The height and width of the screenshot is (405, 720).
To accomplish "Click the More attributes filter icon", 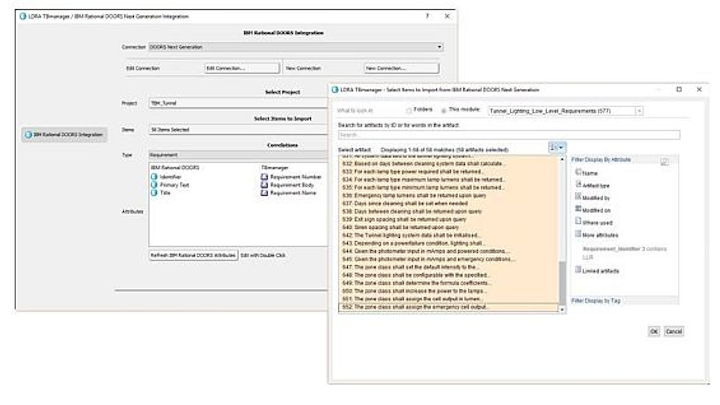I will [578, 234].
